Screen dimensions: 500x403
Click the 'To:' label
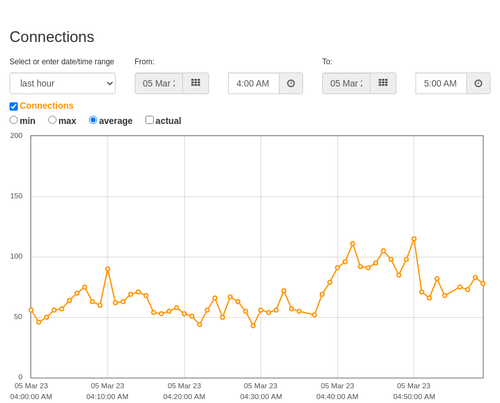click(327, 62)
